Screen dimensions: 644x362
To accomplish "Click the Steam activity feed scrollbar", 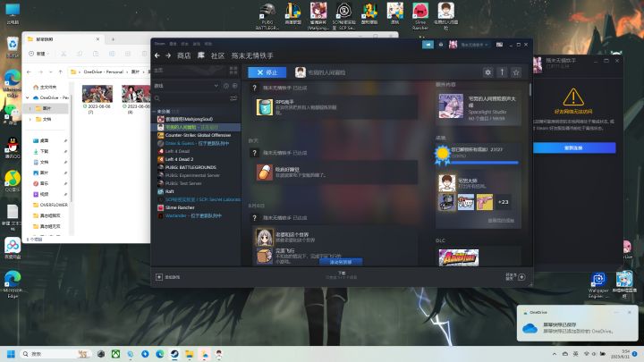I will tap(530, 89).
